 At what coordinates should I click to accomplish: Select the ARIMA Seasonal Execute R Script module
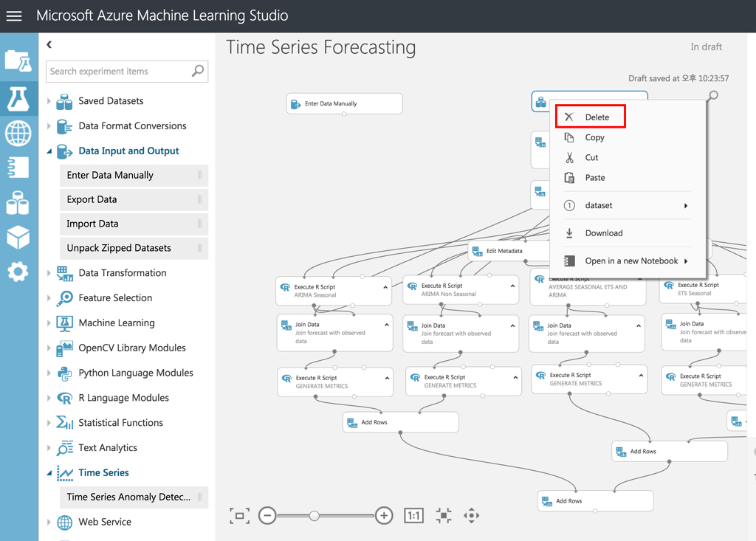pyautogui.click(x=334, y=291)
